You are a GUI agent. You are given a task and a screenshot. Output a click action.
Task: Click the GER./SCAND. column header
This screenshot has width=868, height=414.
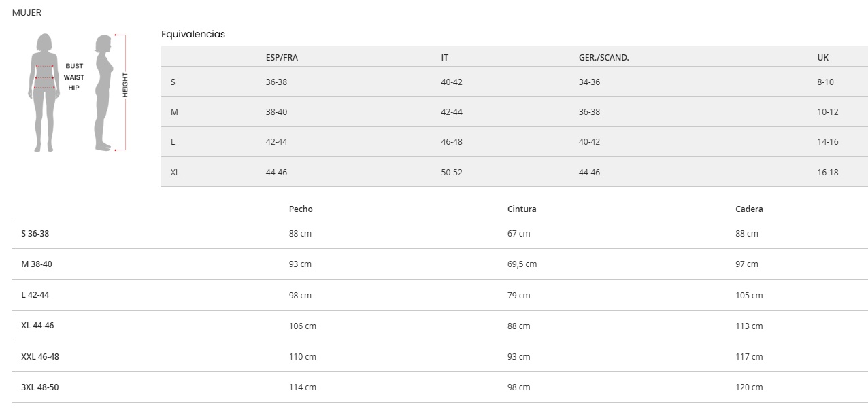(x=603, y=57)
